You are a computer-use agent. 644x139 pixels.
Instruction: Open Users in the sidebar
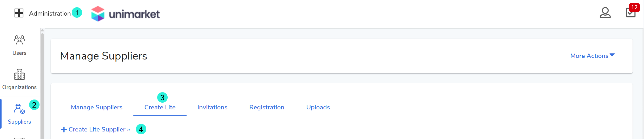pos(19,45)
